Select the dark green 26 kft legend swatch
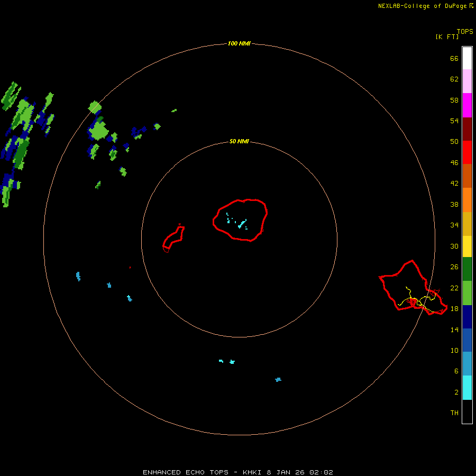This screenshot has width=476, height=476. 467,269
